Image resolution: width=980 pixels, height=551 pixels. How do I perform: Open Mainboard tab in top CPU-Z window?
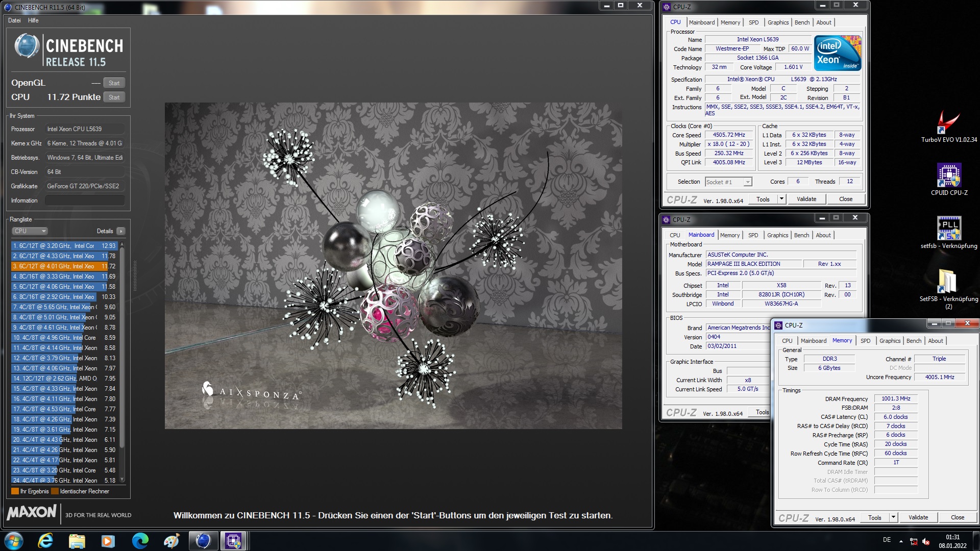(x=701, y=22)
